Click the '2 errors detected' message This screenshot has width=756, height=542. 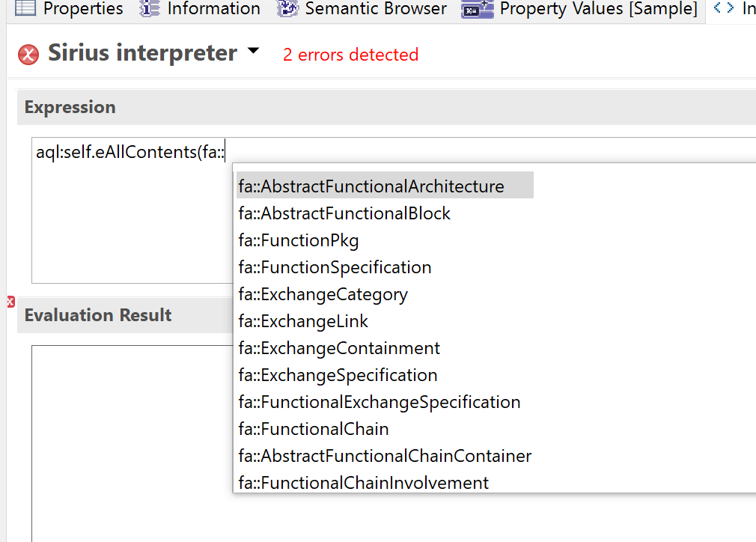coord(350,55)
